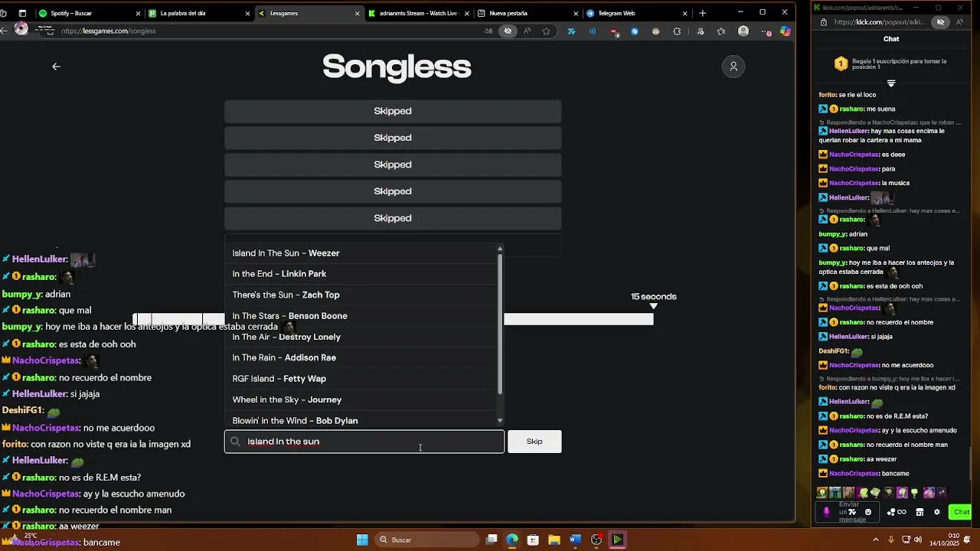Click the magnifier icon in the song search
The image size is (980, 551).
click(x=236, y=442)
